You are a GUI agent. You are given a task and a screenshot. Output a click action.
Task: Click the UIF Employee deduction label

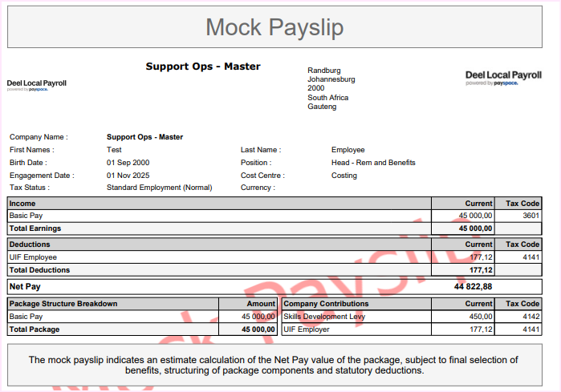33,257
